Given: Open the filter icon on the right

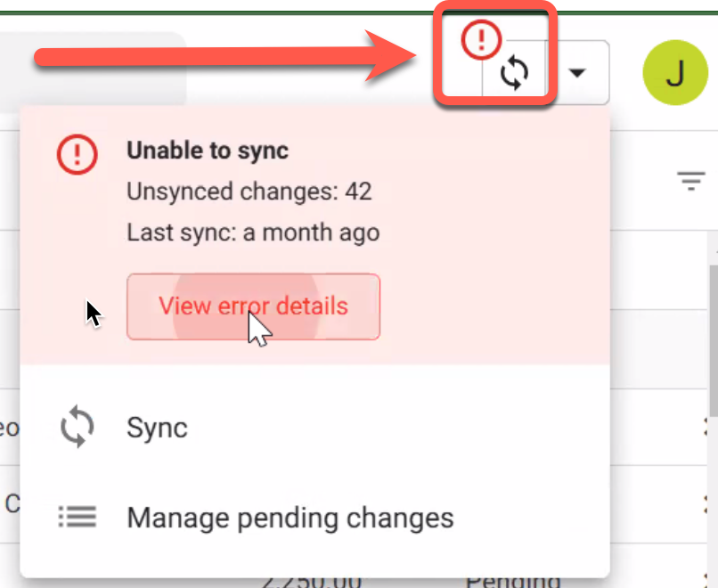Looking at the screenshot, I should [x=691, y=181].
